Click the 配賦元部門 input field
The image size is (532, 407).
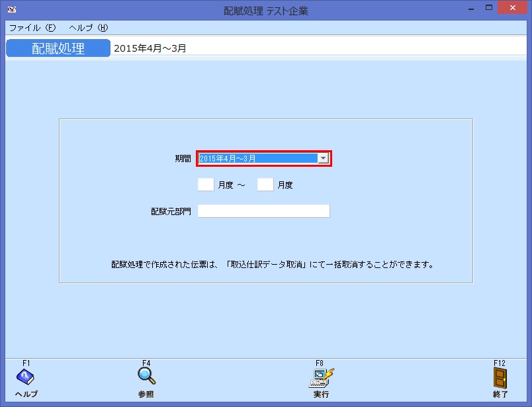pos(263,210)
